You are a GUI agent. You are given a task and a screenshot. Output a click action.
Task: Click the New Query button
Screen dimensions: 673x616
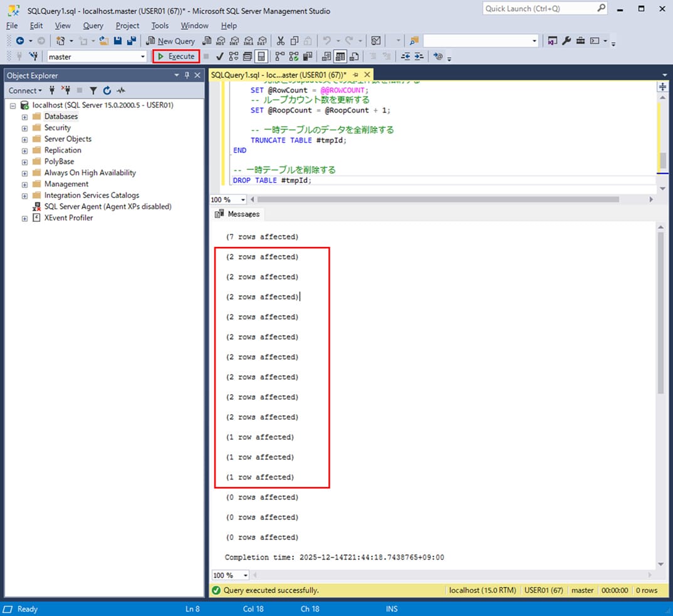tap(170, 41)
